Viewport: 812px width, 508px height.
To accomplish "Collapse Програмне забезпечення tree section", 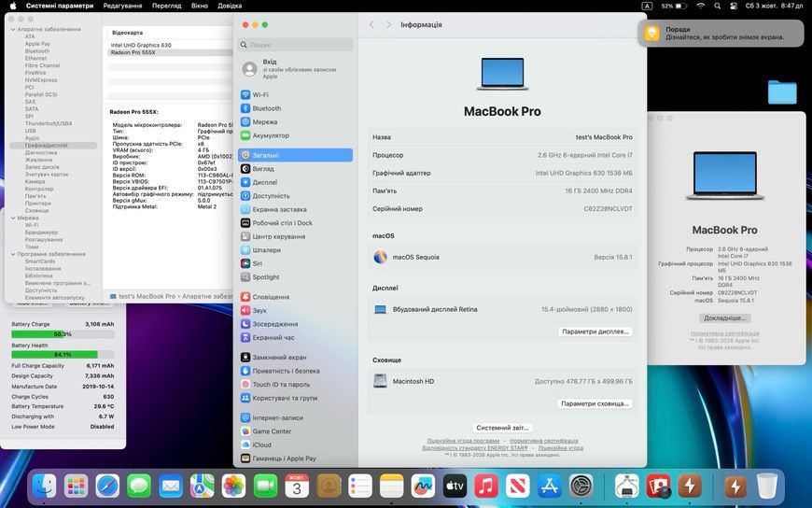I will pyautogui.click(x=13, y=255).
